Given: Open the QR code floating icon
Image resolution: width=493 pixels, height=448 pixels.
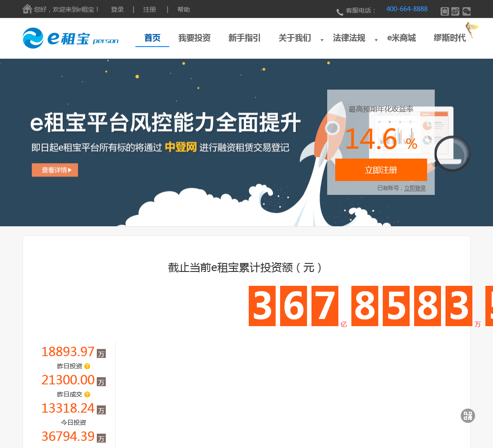Looking at the screenshot, I should [x=468, y=416].
